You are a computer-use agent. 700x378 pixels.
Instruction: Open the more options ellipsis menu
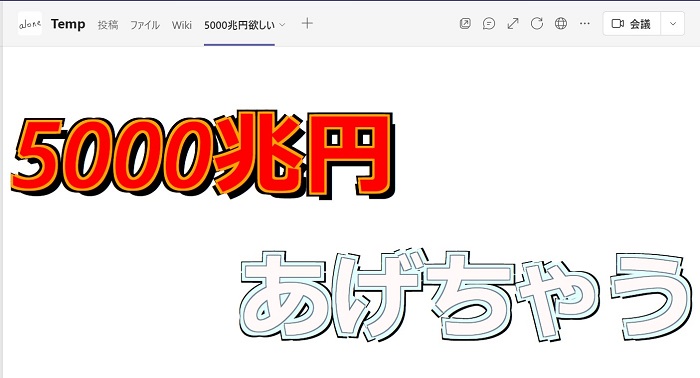click(x=584, y=24)
